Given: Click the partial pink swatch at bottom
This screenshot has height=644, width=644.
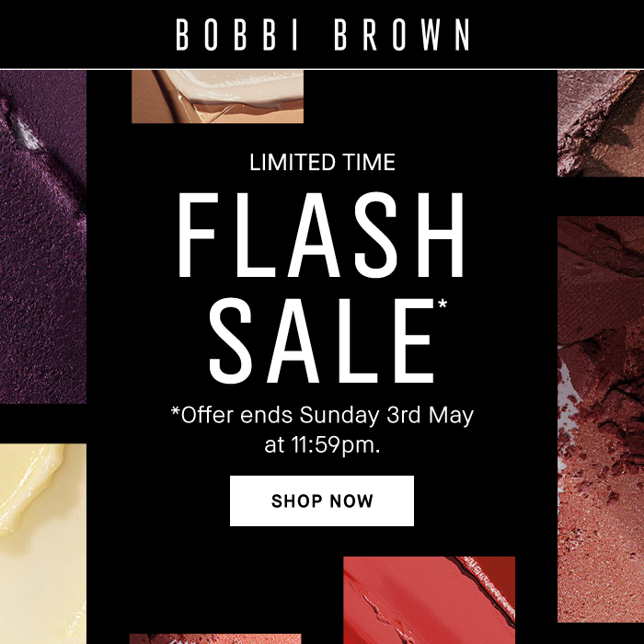Looking at the screenshot, I should coord(215,639).
